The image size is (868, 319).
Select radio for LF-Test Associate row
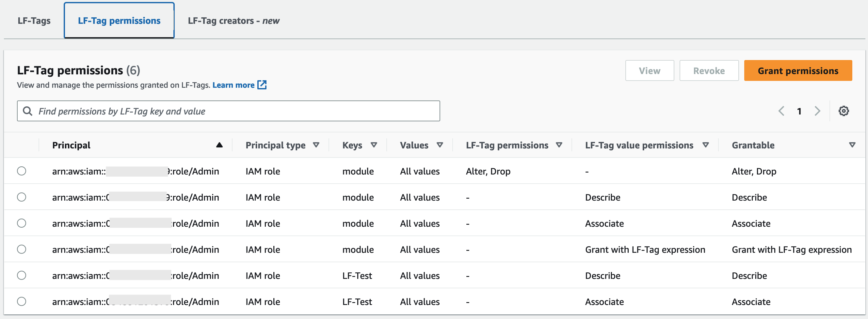click(22, 301)
